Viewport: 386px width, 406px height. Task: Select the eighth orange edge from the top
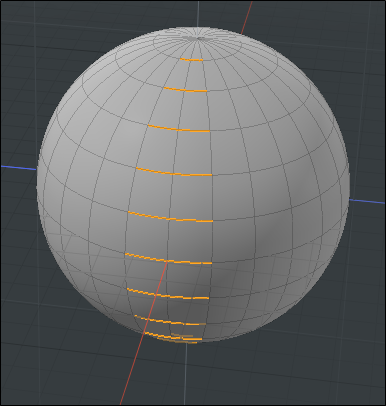(x=170, y=320)
